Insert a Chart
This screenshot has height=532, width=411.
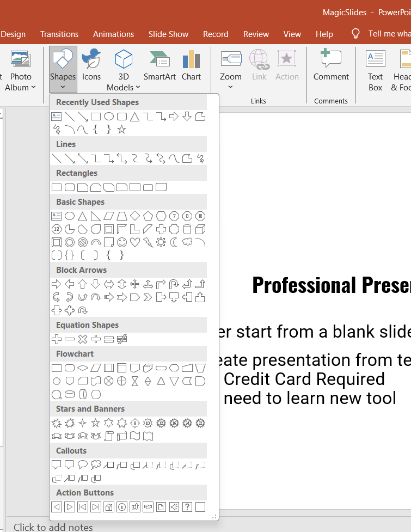coord(191,64)
